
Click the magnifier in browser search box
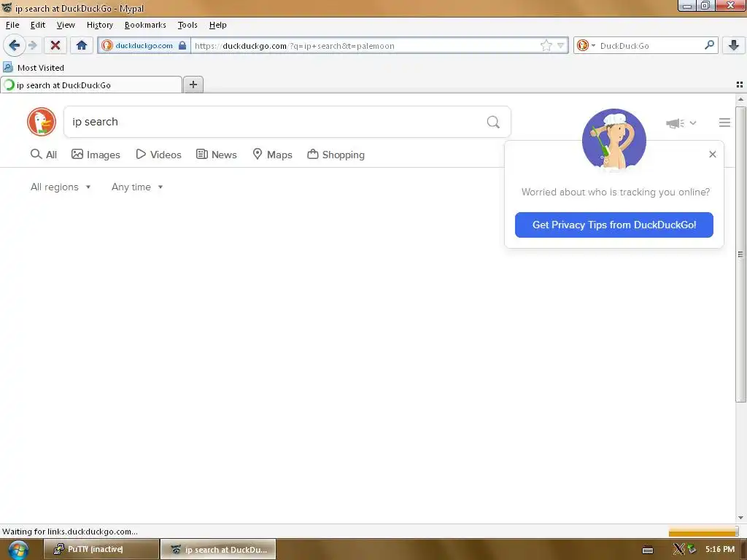coord(709,45)
